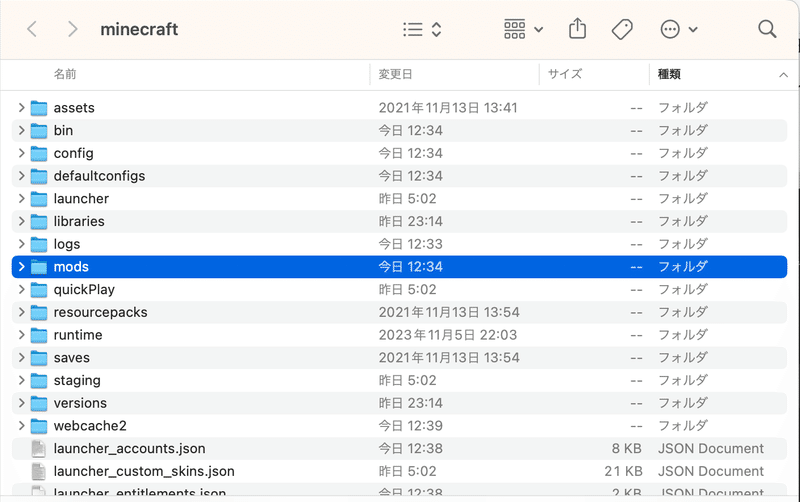
Task: Click the runtime date 2023年11月5日 22:03
Action: (447, 335)
